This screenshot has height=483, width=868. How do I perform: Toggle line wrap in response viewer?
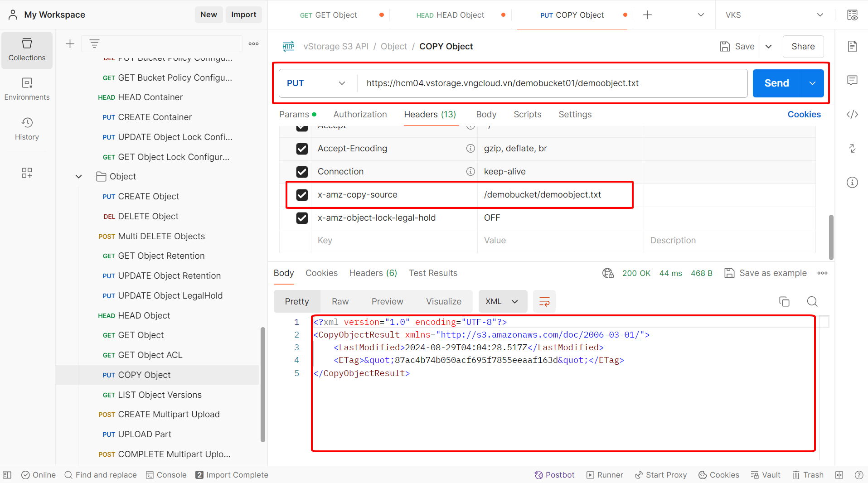tap(544, 302)
